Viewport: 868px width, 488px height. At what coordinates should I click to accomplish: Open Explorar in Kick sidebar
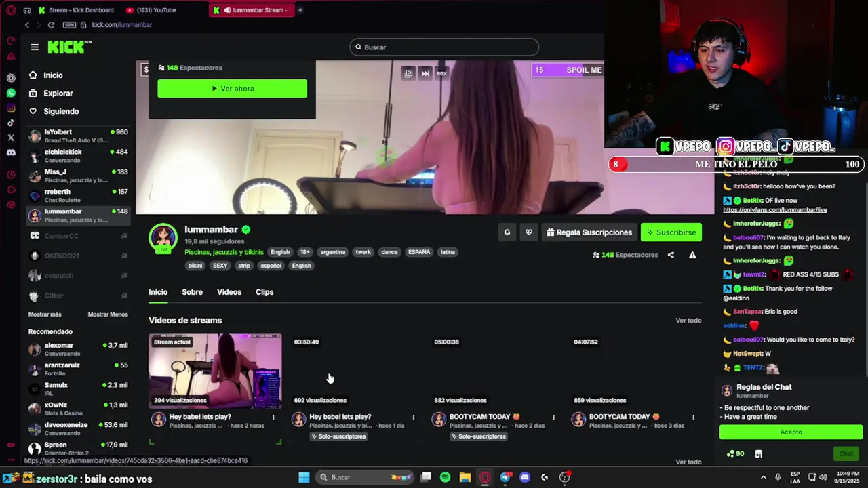(x=58, y=94)
